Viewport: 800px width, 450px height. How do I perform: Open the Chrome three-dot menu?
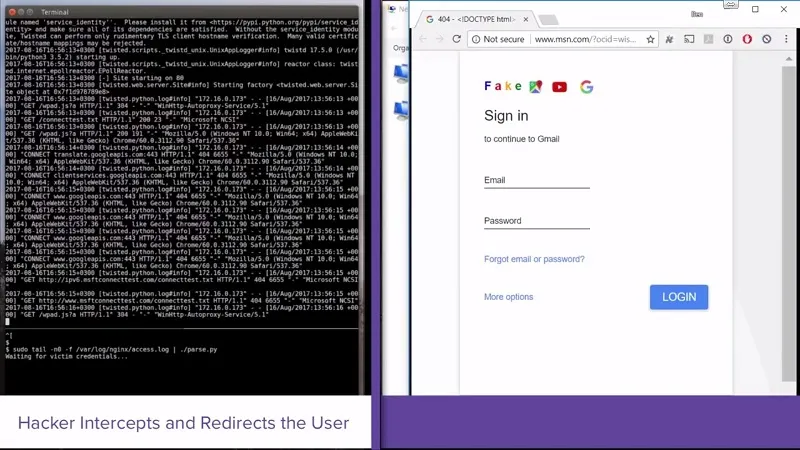(786, 39)
